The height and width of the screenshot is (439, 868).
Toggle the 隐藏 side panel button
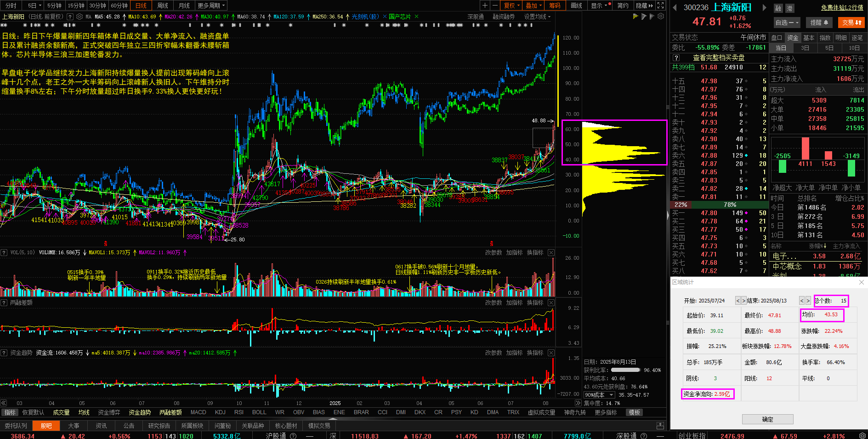pos(644,6)
